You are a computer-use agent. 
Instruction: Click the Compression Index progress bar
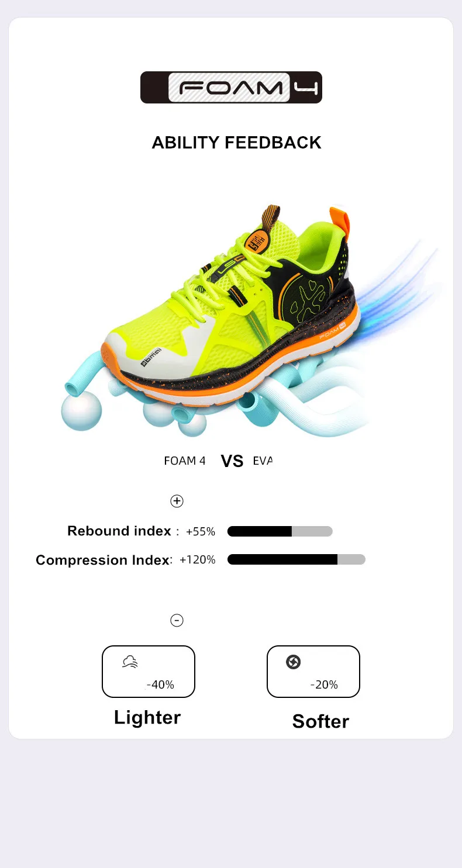[x=296, y=559]
